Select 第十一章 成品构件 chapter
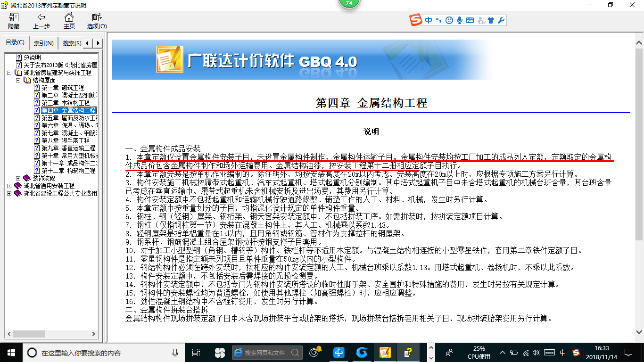 pyautogui.click(x=69, y=163)
